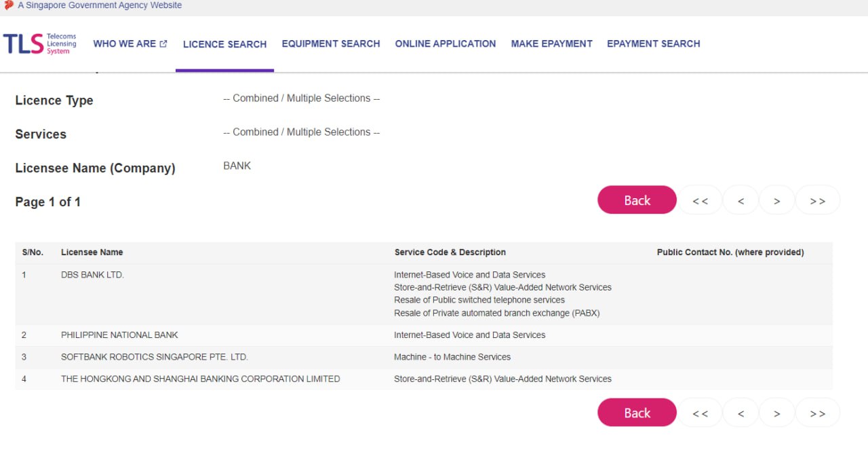The width and height of the screenshot is (868, 454).
Task: Go to next page using bottom > button
Action: click(x=777, y=413)
